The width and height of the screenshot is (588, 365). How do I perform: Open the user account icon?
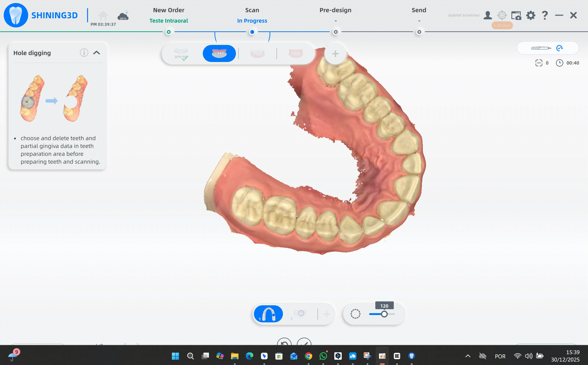(488, 15)
